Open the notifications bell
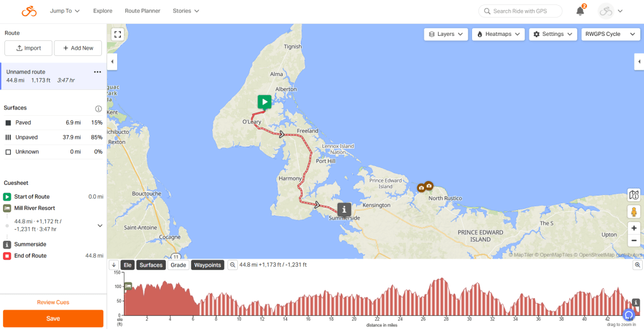This screenshot has width=644, height=329. click(580, 11)
